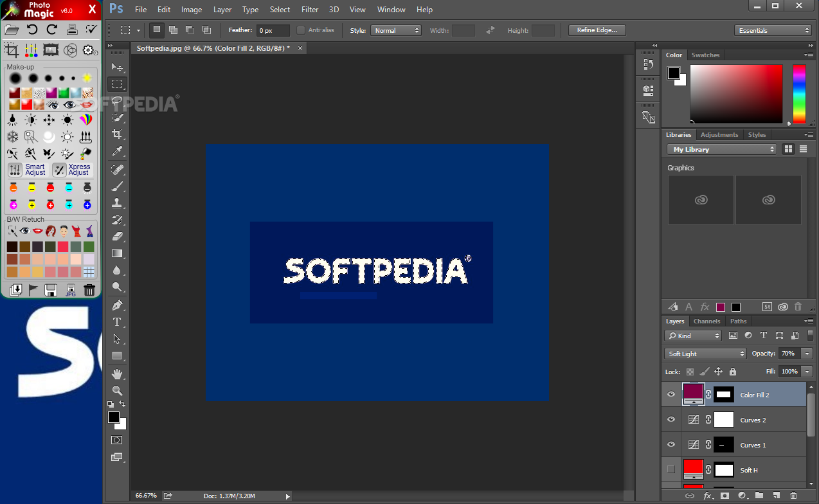Select the Path Selection tool
The image size is (819, 504).
coord(117,338)
